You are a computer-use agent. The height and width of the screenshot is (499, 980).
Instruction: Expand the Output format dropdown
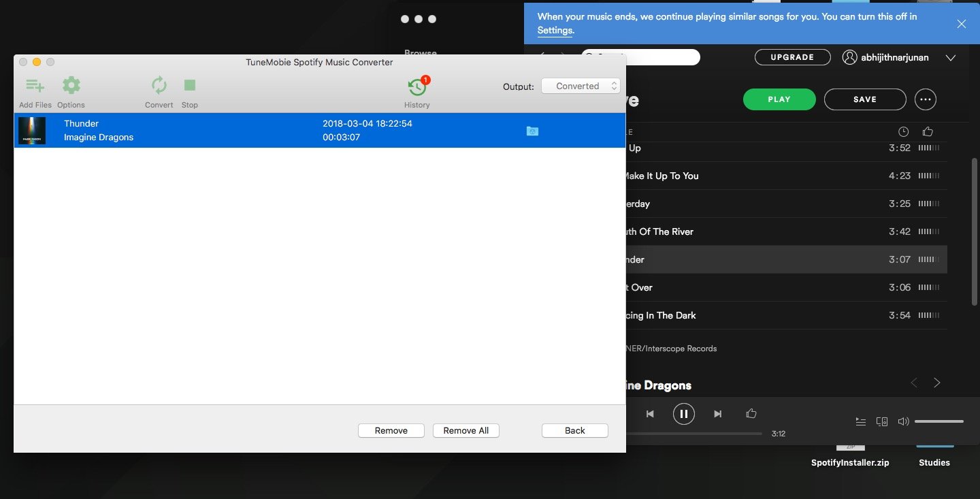[x=581, y=86]
